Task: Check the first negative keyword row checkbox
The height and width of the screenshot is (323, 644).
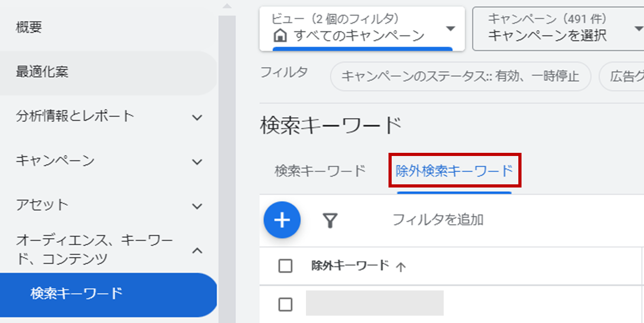Action: tap(285, 304)
